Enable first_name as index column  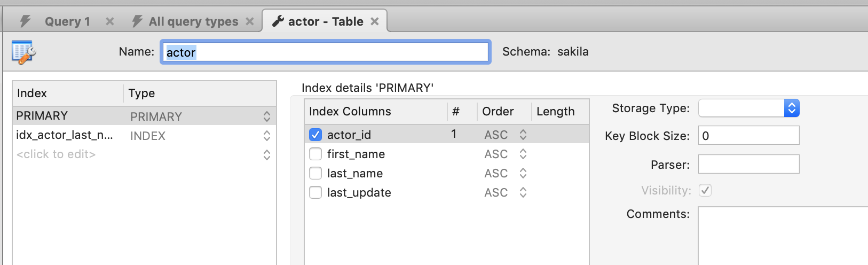click(x=315, y=154)
